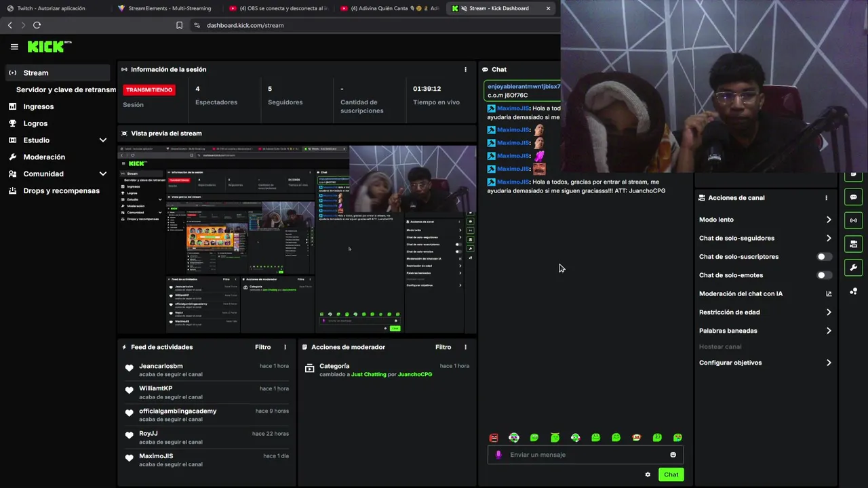Click the 01:39:12 Tiempo en vivo value
The height and width of the screenshot is (488, 868).
(427, 89)
